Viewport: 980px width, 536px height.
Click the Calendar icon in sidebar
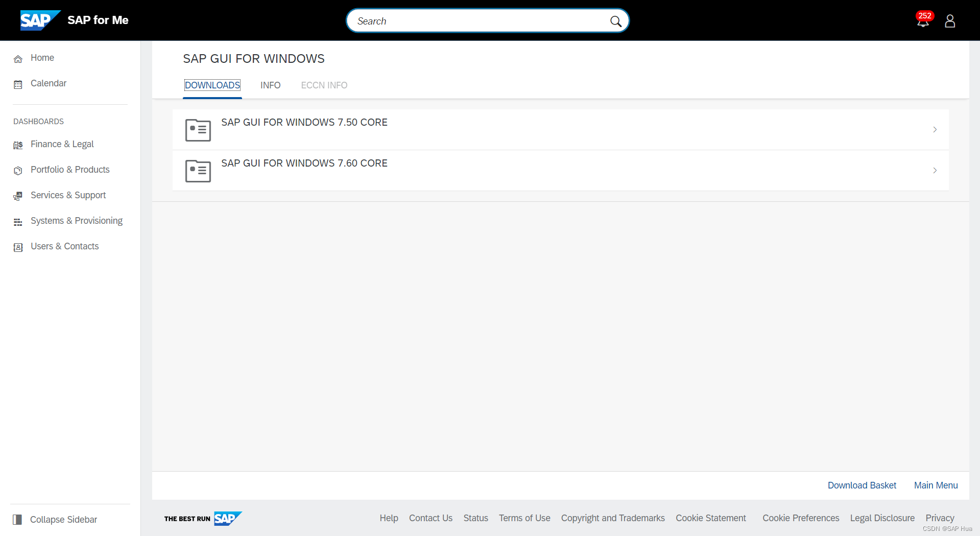click(18, 84)
